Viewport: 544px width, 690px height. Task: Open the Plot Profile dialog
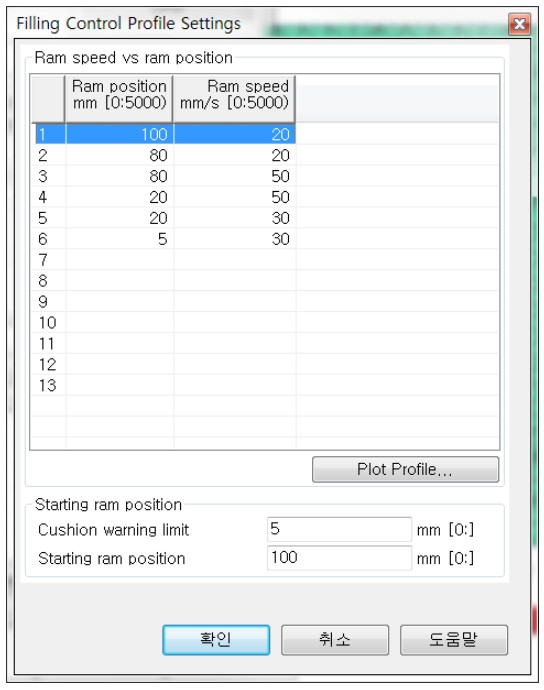point(405,469)
